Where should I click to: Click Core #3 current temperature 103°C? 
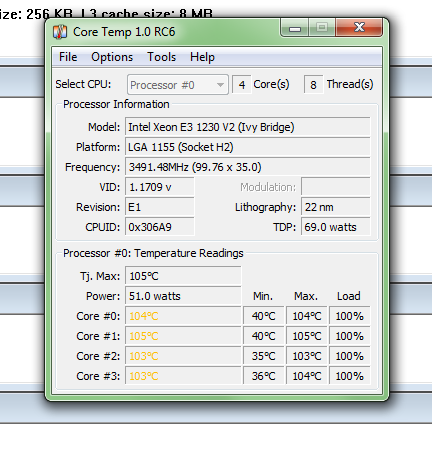click(x=183, y=376)
